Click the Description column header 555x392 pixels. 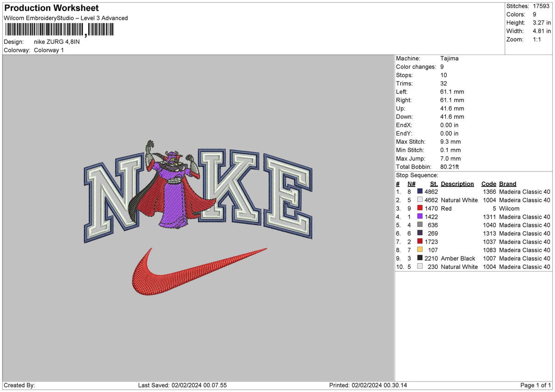pos(457,184)
